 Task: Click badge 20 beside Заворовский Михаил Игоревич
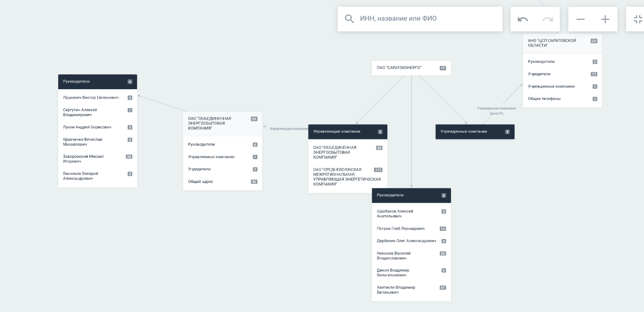point(129,157)
